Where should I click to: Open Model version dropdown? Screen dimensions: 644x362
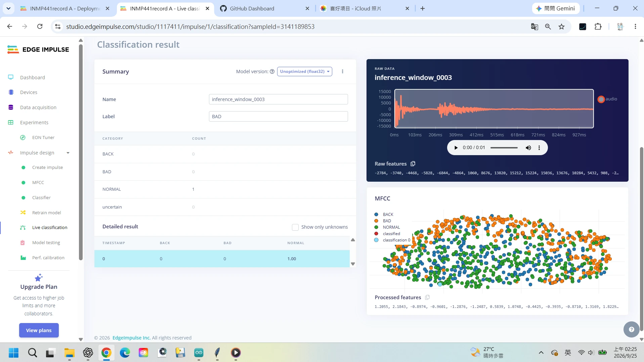pos(304,71)
